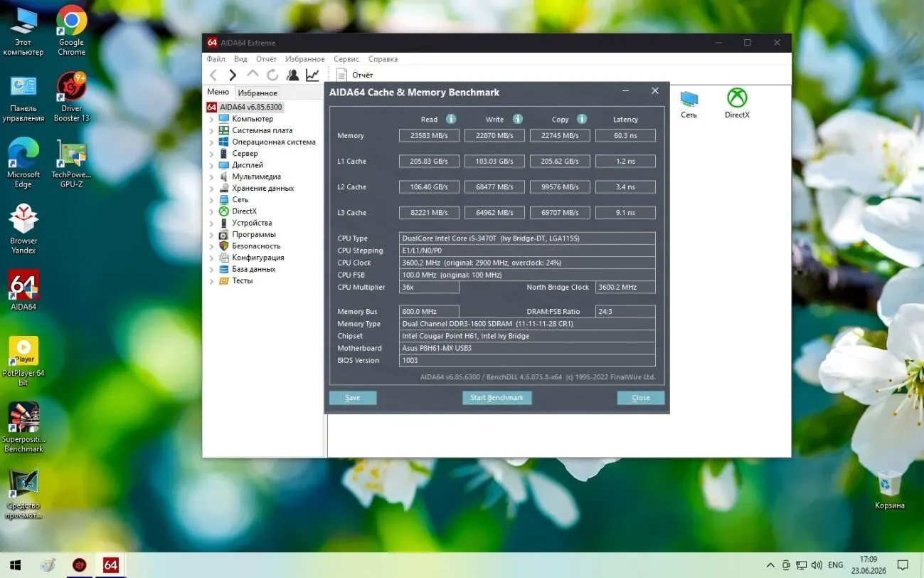
Task: Open volume control in system tray
Action: click(x=818, y=565)
